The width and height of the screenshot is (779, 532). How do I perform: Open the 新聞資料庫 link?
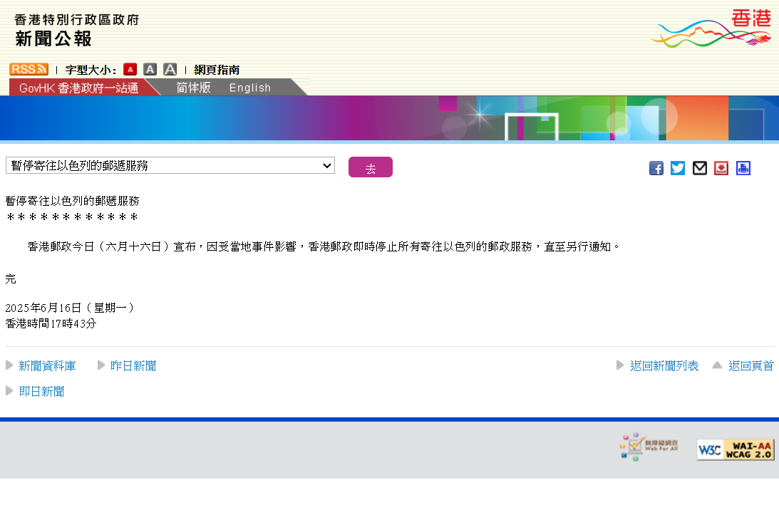point(47,366)
